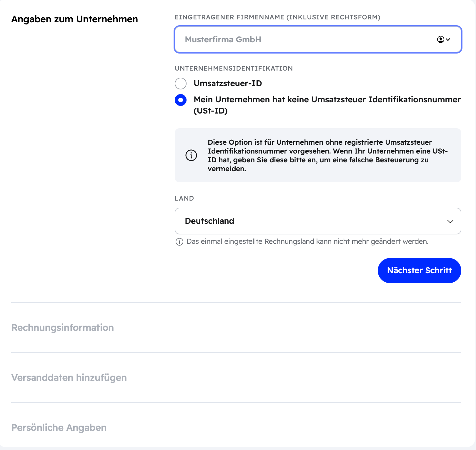Click the 'Eingetragener Firmenname' field label
This screenshot has height=450, width=476.
point(277,17)
